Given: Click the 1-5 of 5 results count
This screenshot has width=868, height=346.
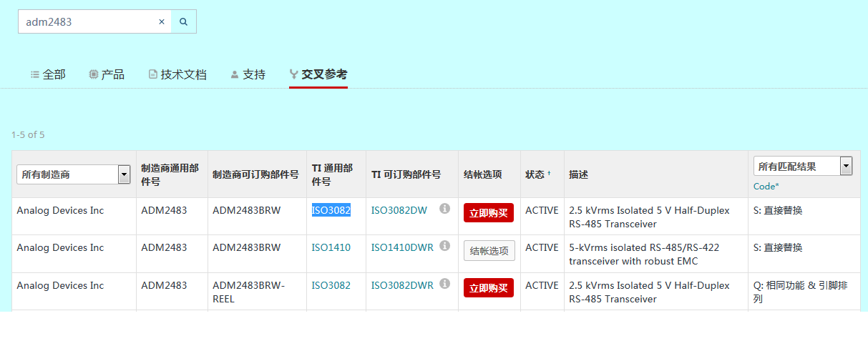Looking at the screenshot, I should tap(28, 134).
